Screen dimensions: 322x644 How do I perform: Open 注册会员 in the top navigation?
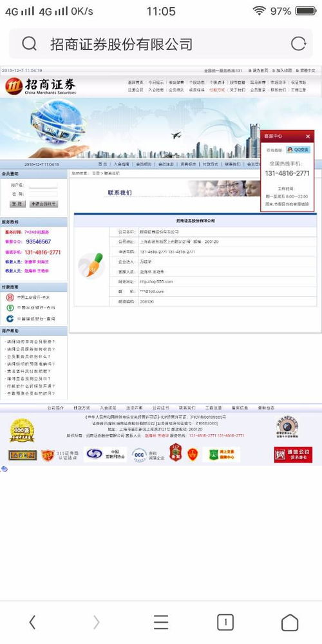(135, 90)
